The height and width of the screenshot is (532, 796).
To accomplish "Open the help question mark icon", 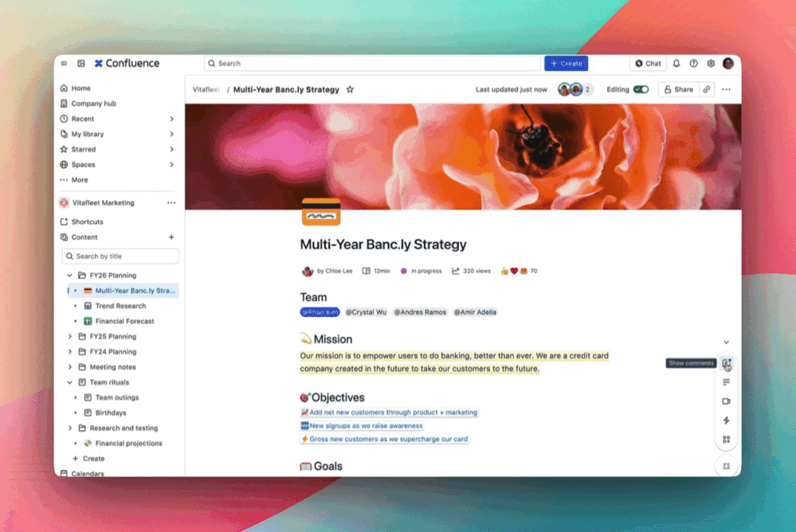I will point(693,64).
